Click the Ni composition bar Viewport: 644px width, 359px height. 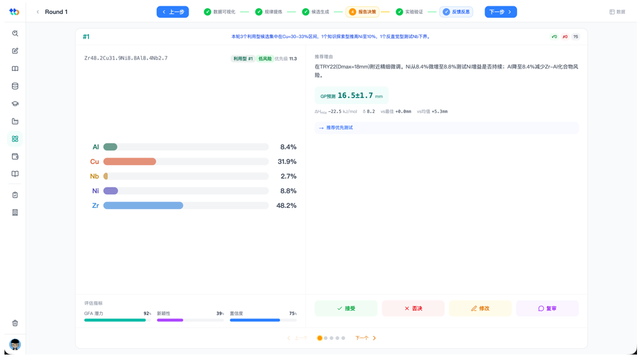pyautogui.click(x=186, y=191)
